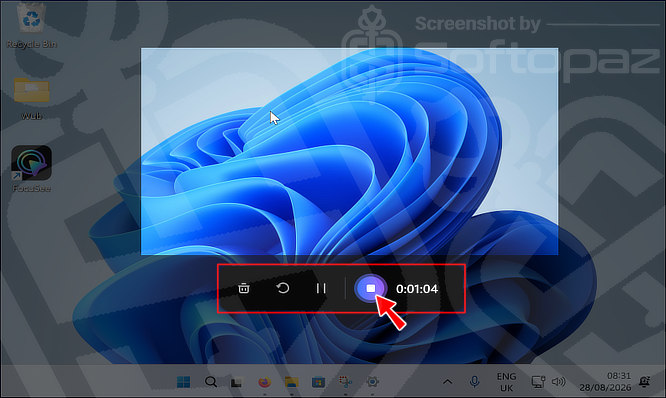Click the 0:01:04 recording timer
The width and height of the screenshot is (666, 398).
417,289
